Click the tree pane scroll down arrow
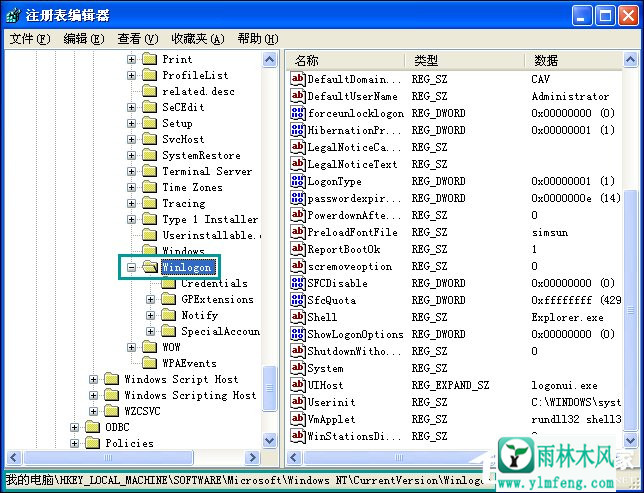 [269, 441]
